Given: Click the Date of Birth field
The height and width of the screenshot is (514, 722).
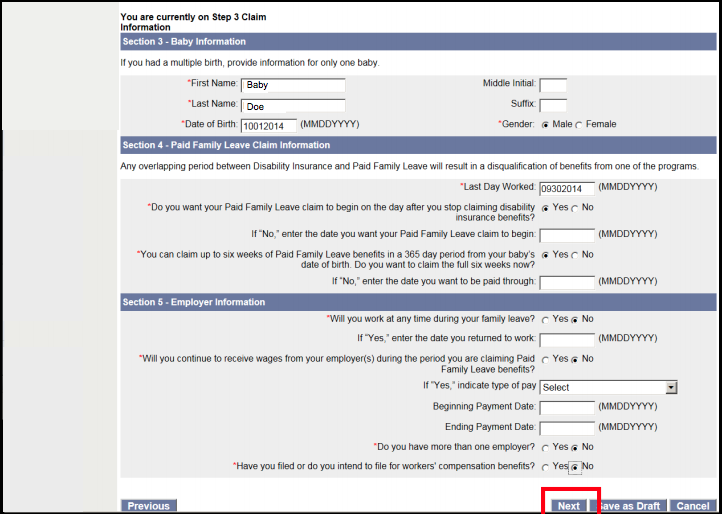Looking at the screenshot, I should coord(268,126).
